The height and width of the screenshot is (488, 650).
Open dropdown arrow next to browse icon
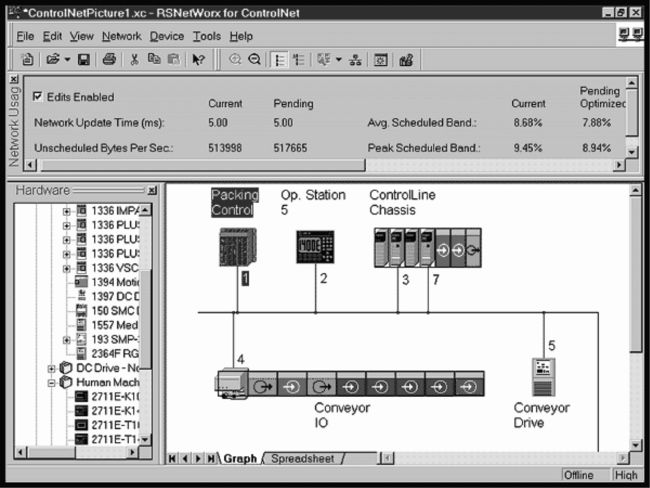(339, 60)
